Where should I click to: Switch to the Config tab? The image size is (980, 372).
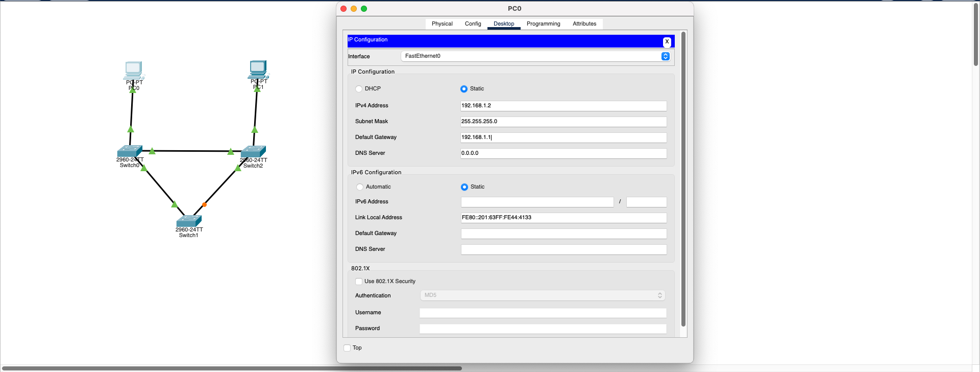473,24
